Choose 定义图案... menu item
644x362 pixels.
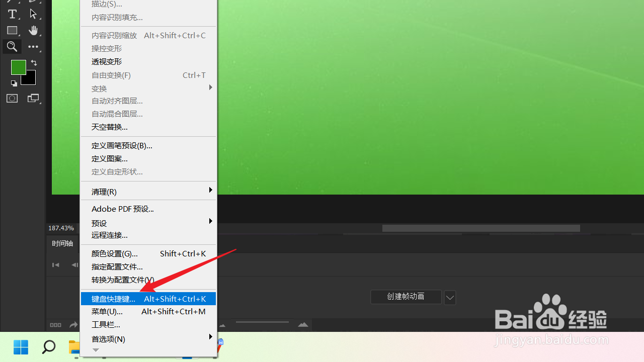[x=148, y=158]
